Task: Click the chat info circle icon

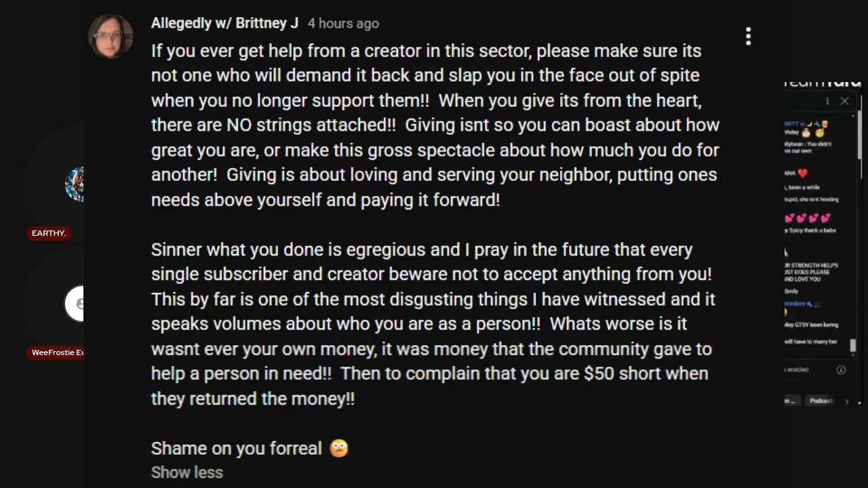Action: coord(841,369)
